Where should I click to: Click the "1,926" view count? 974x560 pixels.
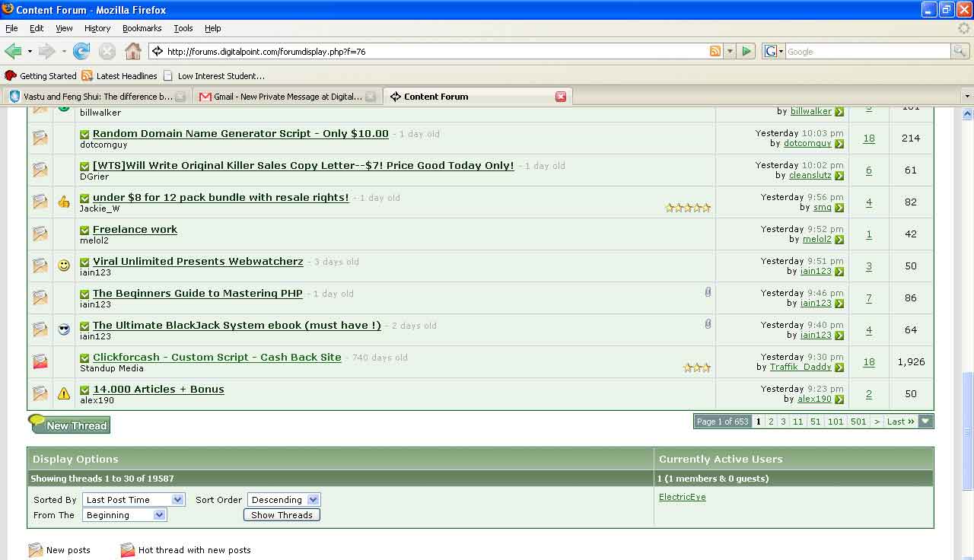point(911,362)
